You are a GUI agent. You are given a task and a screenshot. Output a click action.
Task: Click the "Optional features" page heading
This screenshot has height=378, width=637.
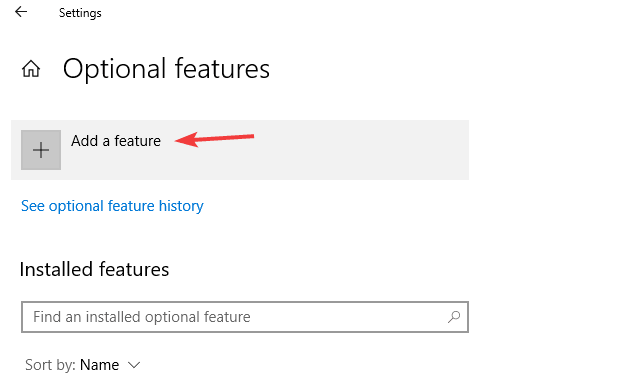pos(166,69)
